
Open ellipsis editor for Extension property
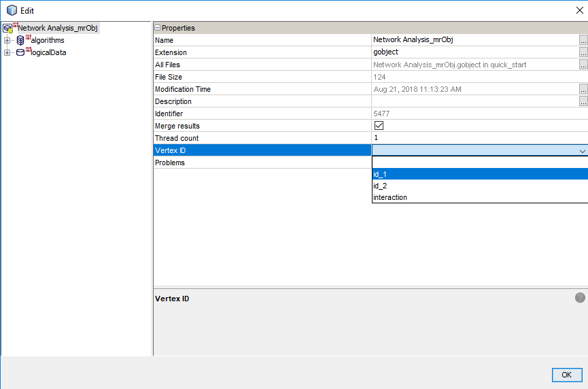(583, 52)
